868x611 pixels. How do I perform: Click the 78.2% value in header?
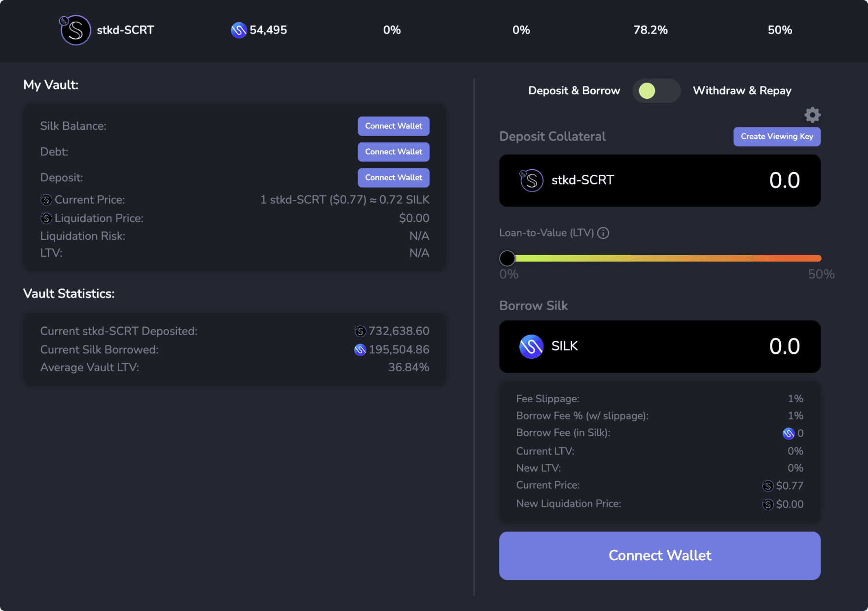click(x=651, y=30)
